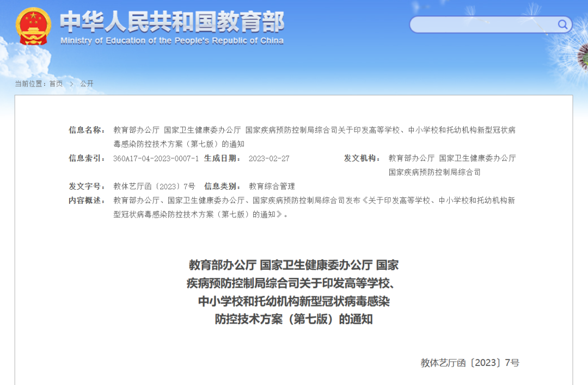Image resolution: width=588 pixels, height=385 pixels.
Task: Click the Ministry of Education English subtitle
Action: point(172,41)
